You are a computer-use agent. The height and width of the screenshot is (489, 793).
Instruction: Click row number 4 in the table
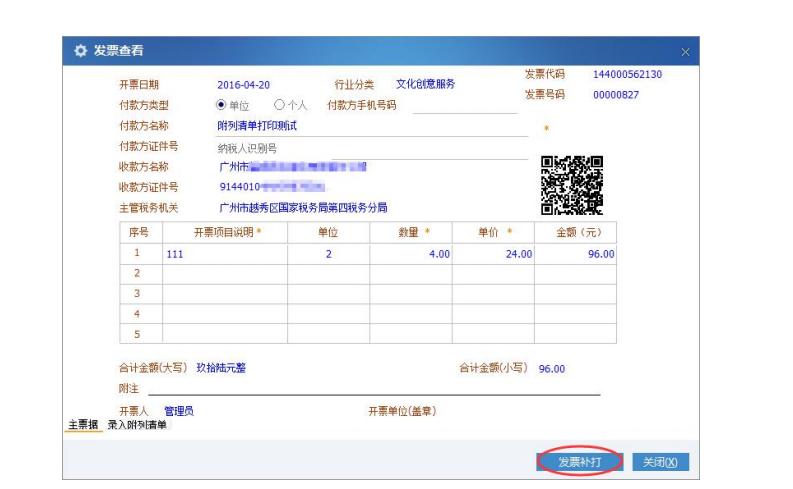pos(137,314)
